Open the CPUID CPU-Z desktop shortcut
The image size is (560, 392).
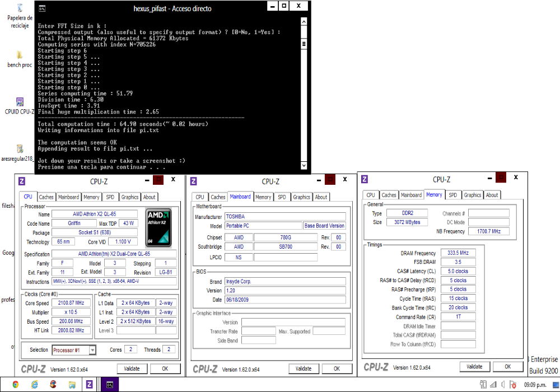(x=20, y=106)
